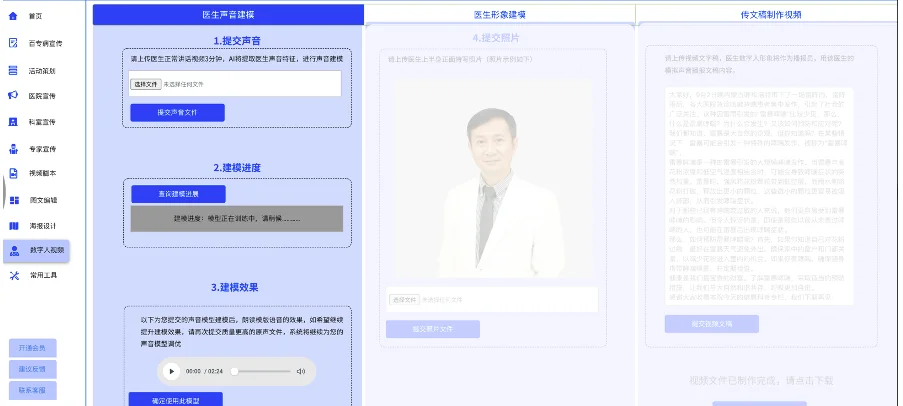Open the 视频脚本 document icon
The width and height of the screenshot is (903, 406).
pos(13,173)
